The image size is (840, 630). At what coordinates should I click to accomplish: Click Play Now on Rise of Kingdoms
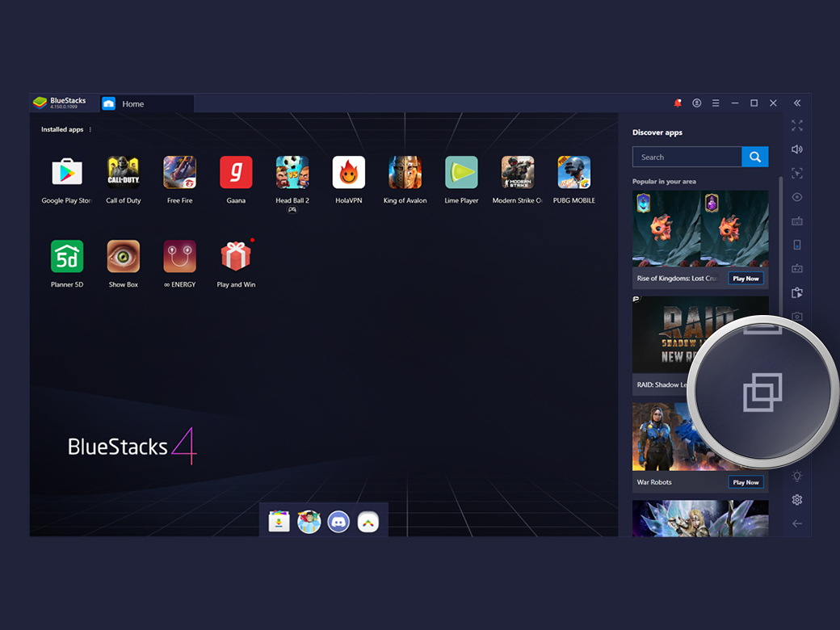point(745,278)
